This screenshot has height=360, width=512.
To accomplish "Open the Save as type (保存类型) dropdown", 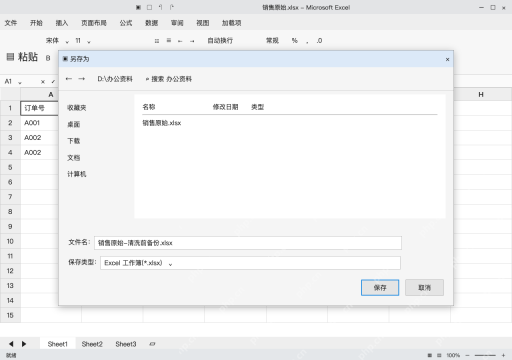I will point(250,263).
